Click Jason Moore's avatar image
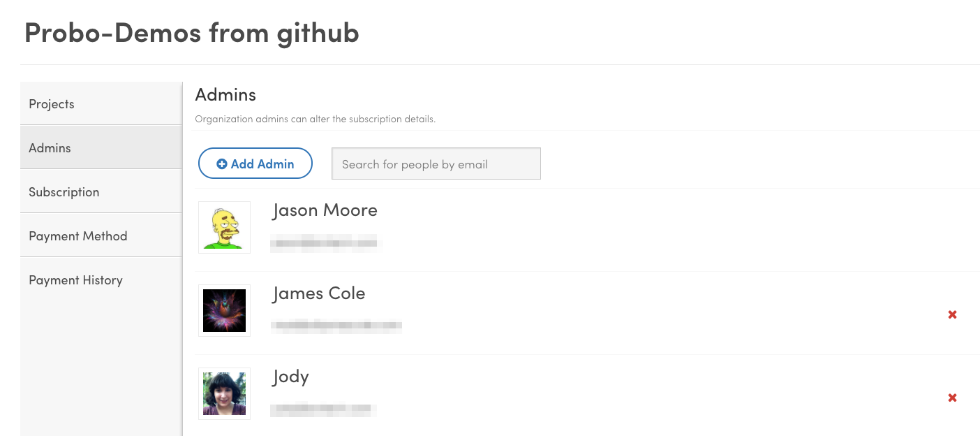 pos(224,227)
